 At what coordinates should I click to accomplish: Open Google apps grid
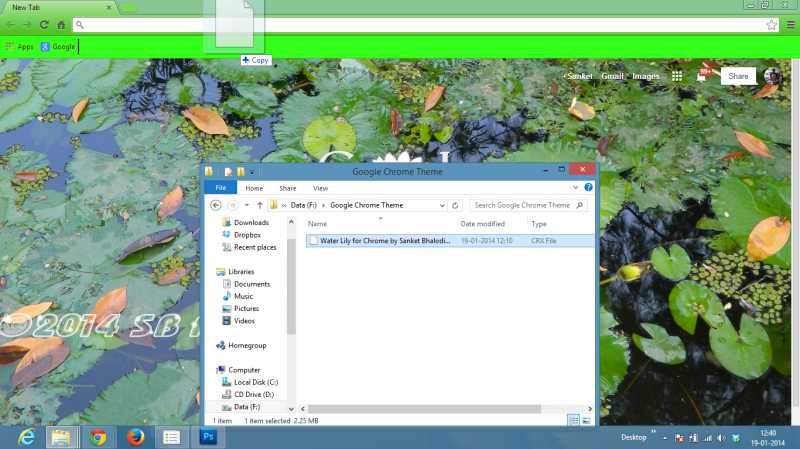click(677, 76)
